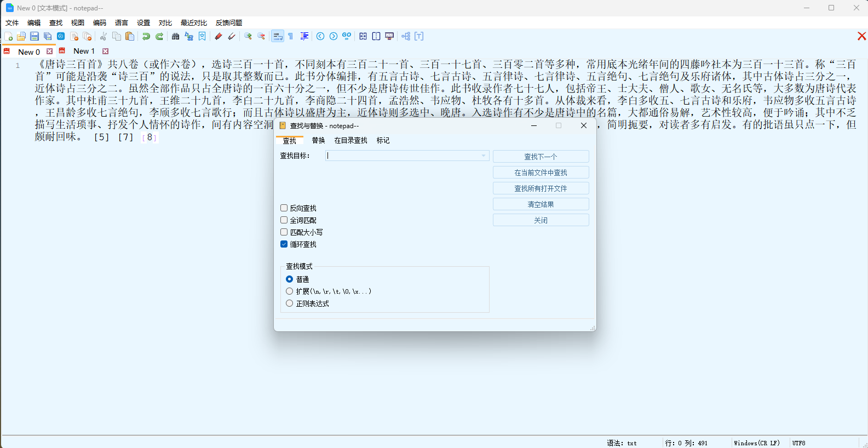
Task: Switch to the 替换 tab in dialog
Action: (319, 141)
